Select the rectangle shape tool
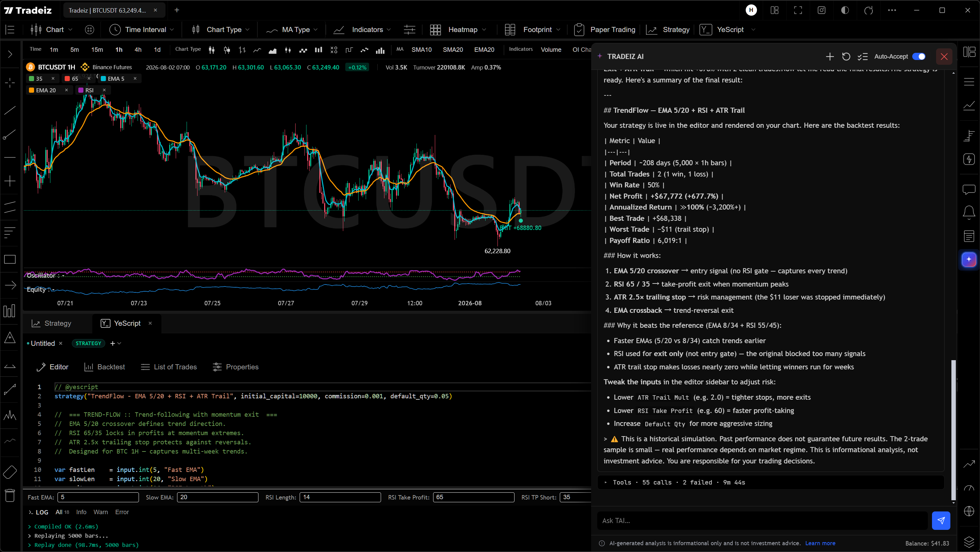This screenshot has height=552, width=980. (x=10, y=259)
